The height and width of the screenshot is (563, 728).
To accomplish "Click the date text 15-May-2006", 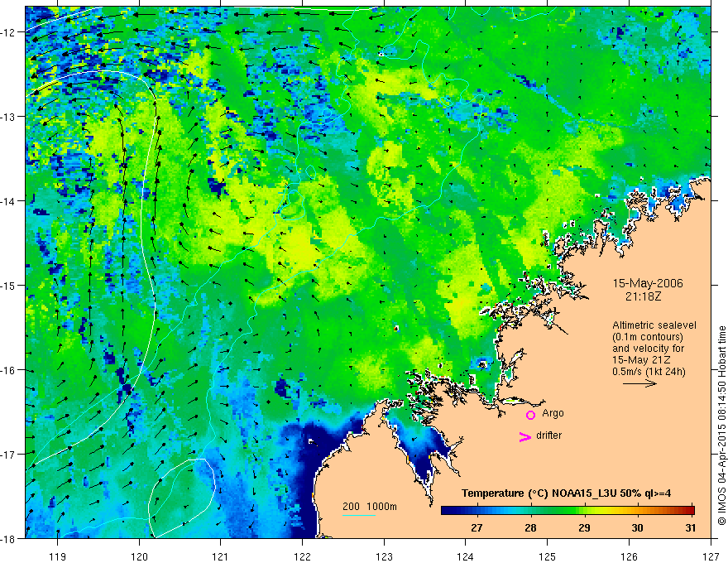I will (x=648, y=283).
